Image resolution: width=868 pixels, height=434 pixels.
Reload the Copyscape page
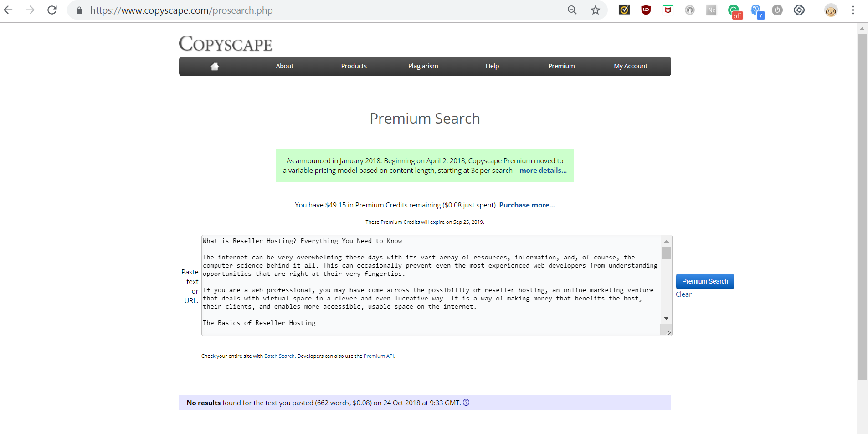tap(52, 10)
